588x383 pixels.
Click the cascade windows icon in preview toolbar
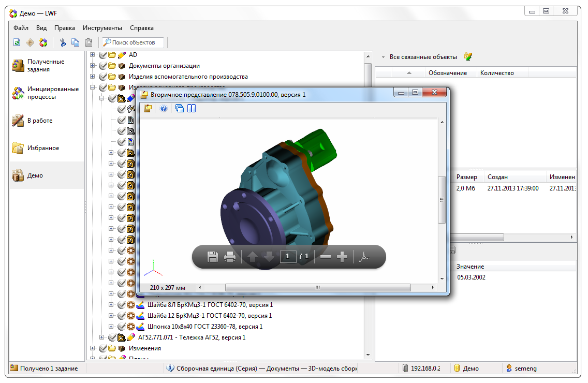[180, 108]
